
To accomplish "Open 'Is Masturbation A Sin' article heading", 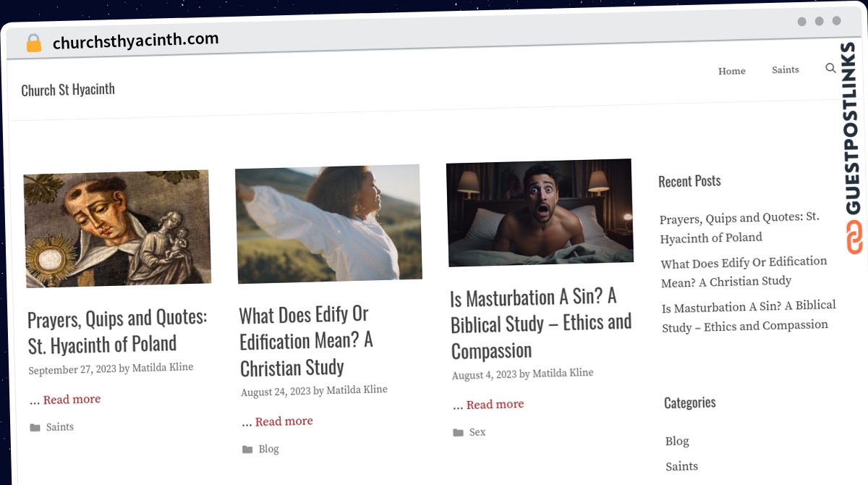I will coord(541,324).
